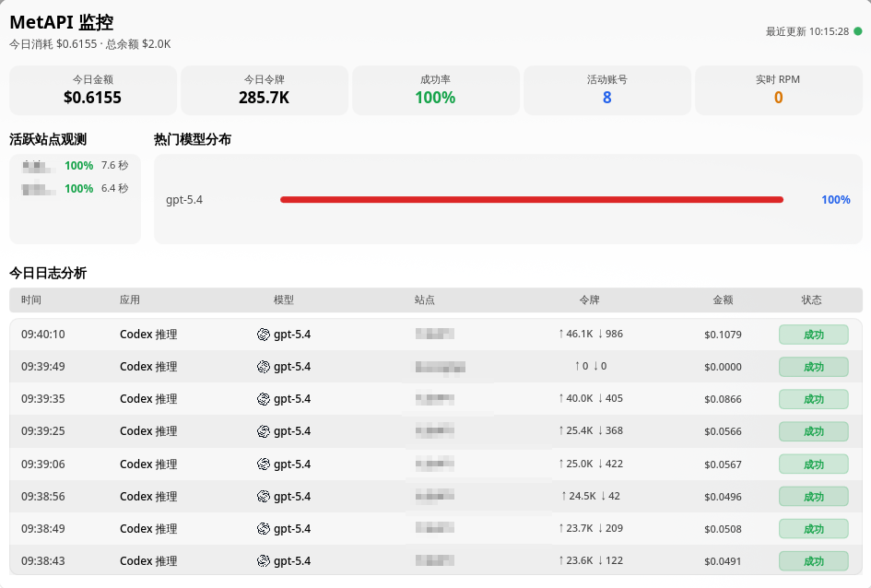This screenshot has width=871, height=588.
Task: Open the 今日令牌 285.7K card
Action: click(265, 90)
